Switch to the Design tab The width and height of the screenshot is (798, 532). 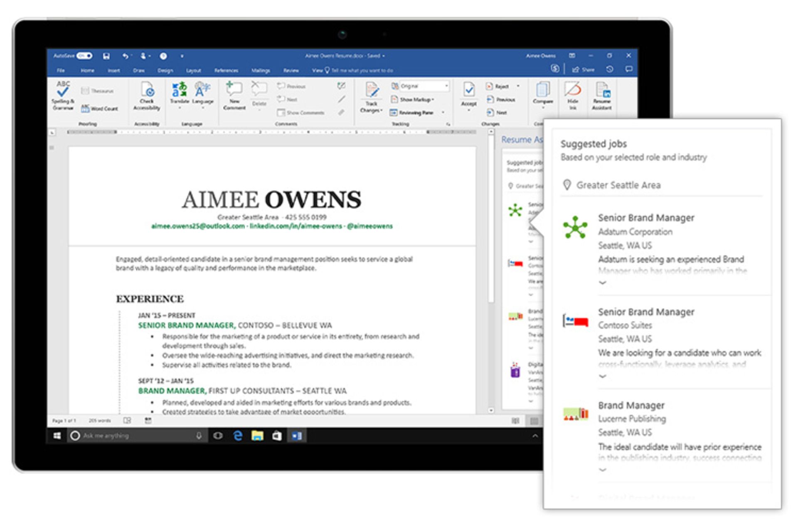(165, 70)
